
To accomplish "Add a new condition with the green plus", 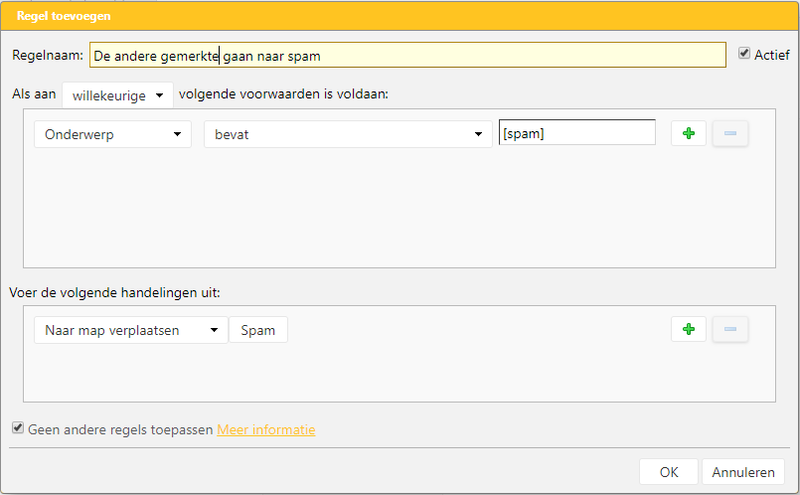I will pos(688,134).
